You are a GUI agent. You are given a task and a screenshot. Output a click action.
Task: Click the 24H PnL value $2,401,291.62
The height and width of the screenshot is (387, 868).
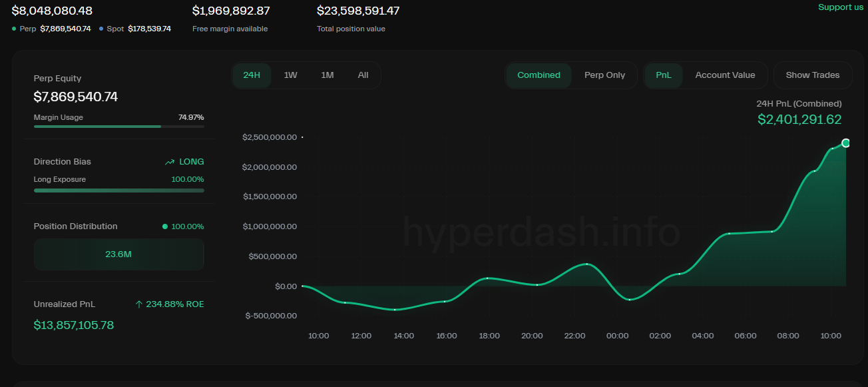click(x=799, y=120)
